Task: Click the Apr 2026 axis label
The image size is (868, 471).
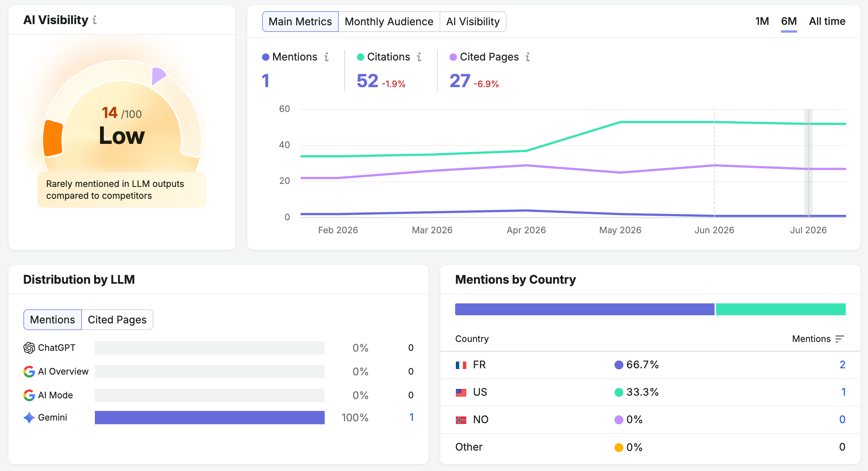Action: click(526, 230)
